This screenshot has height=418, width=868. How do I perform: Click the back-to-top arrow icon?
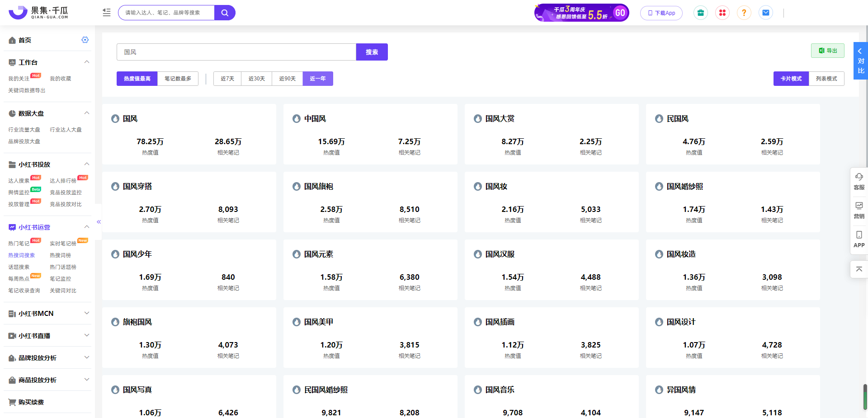click(859, 269)
